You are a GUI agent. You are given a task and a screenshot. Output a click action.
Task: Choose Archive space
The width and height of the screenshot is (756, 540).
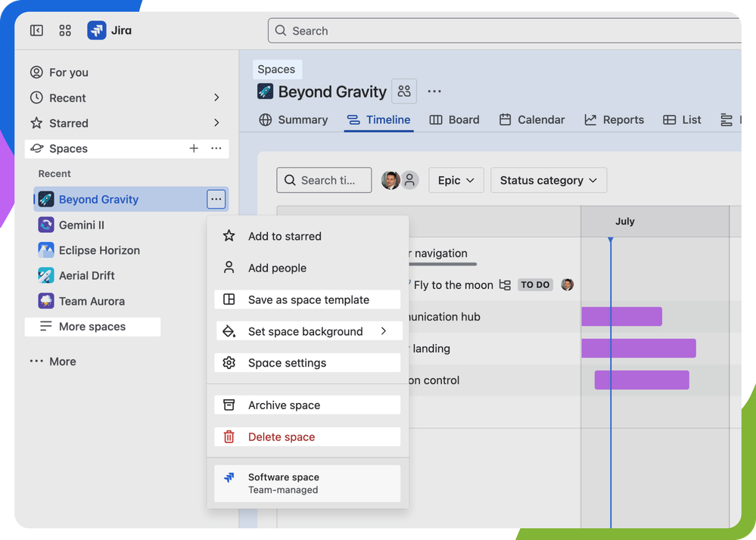tap(307, 405)
